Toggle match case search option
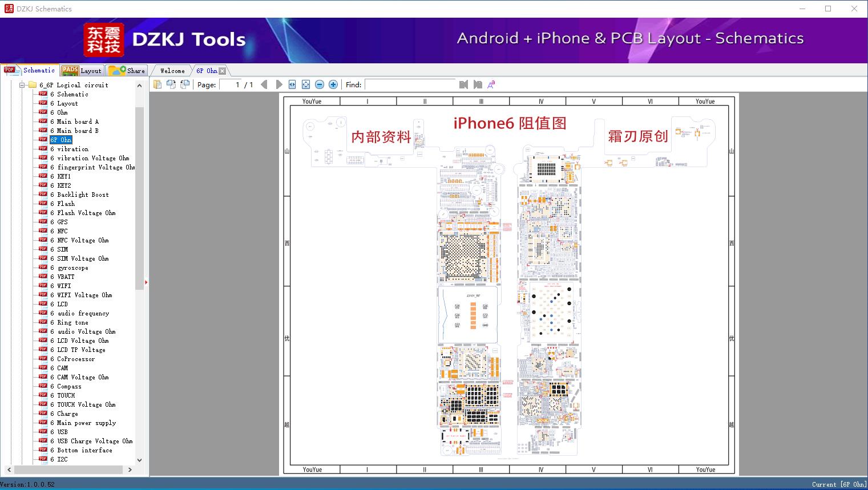The width and height of the screenshot is (868, 490). [x=491, y=84]
